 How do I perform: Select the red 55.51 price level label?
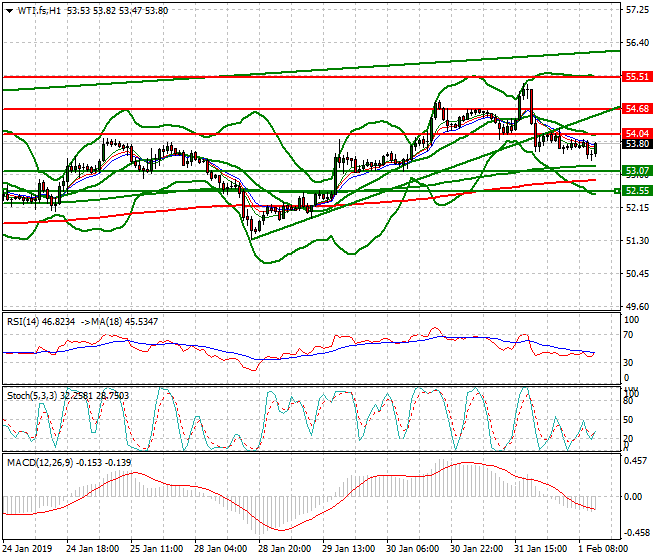point(637,77)
